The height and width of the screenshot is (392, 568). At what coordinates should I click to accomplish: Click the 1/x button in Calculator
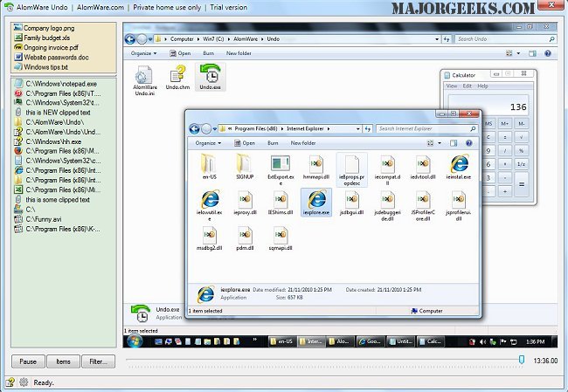click(x=522, y=164)
